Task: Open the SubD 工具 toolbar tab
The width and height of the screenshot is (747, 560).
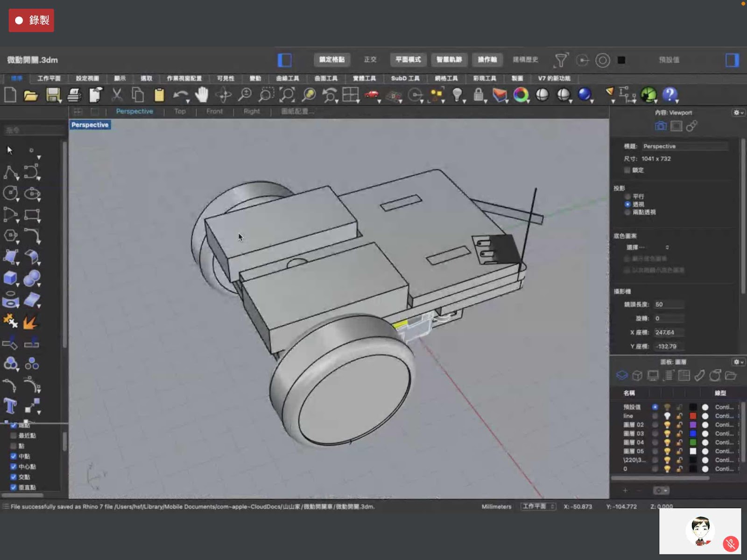Action: (405, 78)
